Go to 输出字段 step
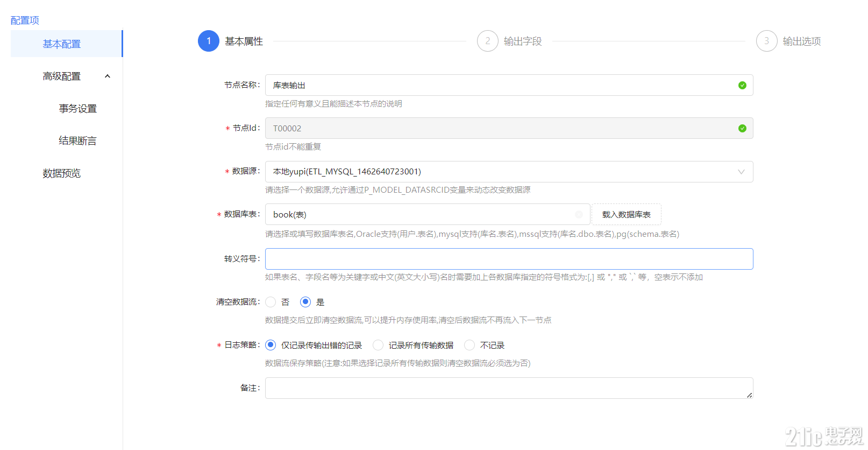 click(523, 41)
